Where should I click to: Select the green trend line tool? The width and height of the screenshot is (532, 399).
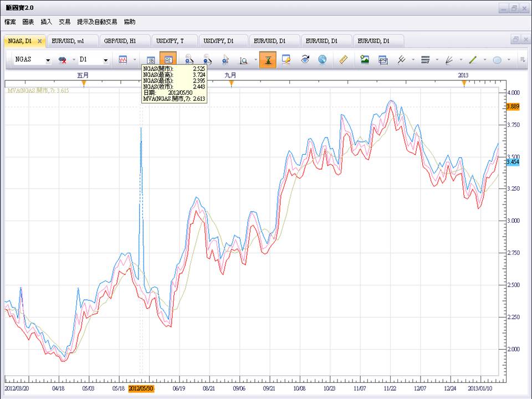pyautogui.click(x=473, y=60)
